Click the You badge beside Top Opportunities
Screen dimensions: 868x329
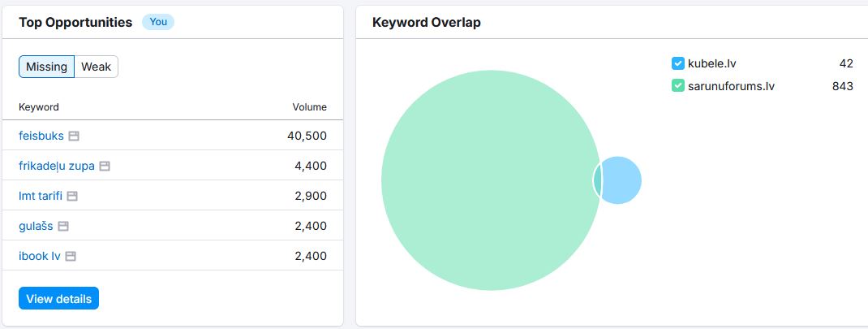(158, 22)
